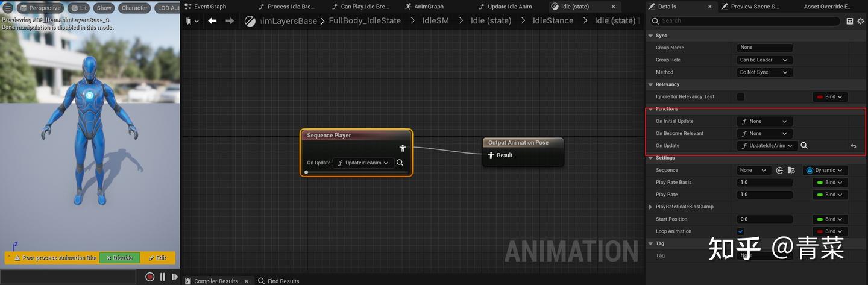
Task: Open the viewport hamburger options menu
Action: pyautogui.click(x=8, y=8)
